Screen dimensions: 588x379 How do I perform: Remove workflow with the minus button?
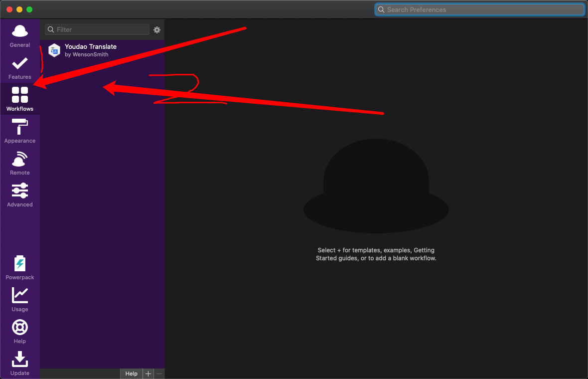pos(159,374)
